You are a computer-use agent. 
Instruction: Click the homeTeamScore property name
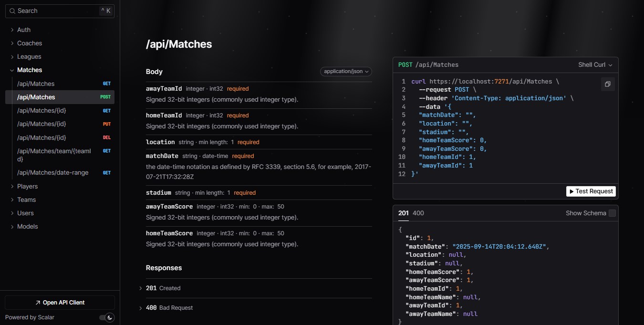(169, 233)
